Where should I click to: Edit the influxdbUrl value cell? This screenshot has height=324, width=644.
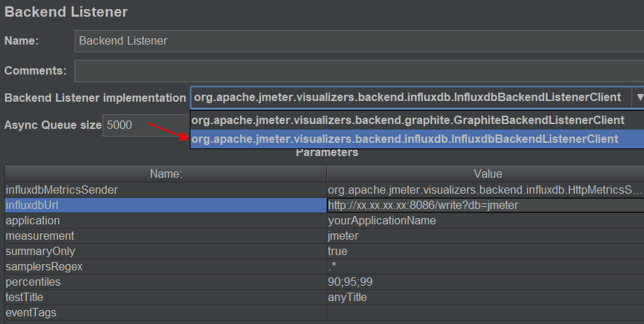pyautogui.click(x=485, y=205)
